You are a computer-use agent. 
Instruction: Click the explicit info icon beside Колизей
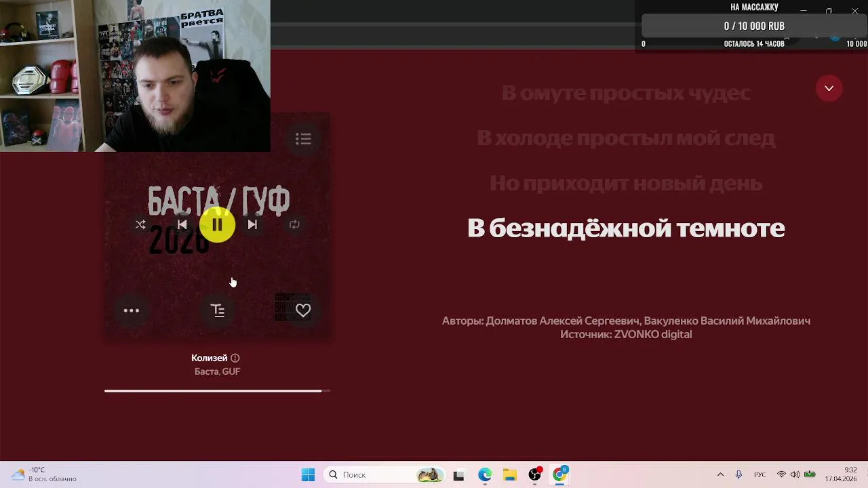tap(235, 358)
